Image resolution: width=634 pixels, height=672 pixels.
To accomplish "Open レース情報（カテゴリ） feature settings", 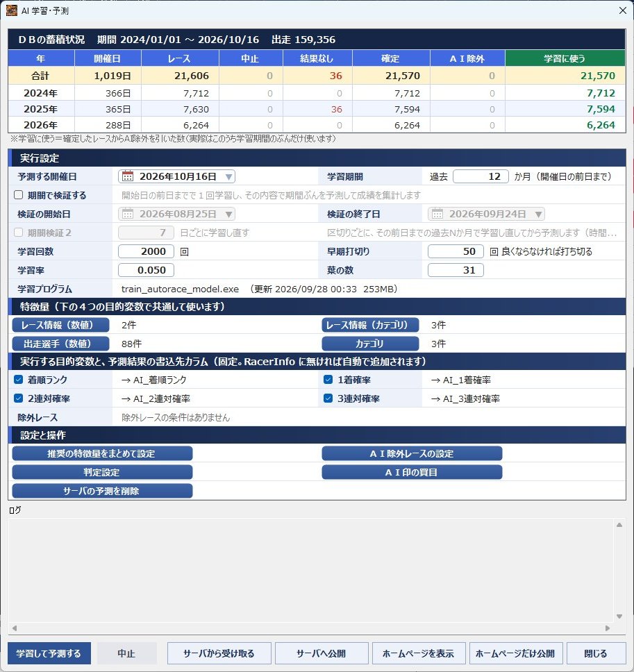I will (370, 326).
